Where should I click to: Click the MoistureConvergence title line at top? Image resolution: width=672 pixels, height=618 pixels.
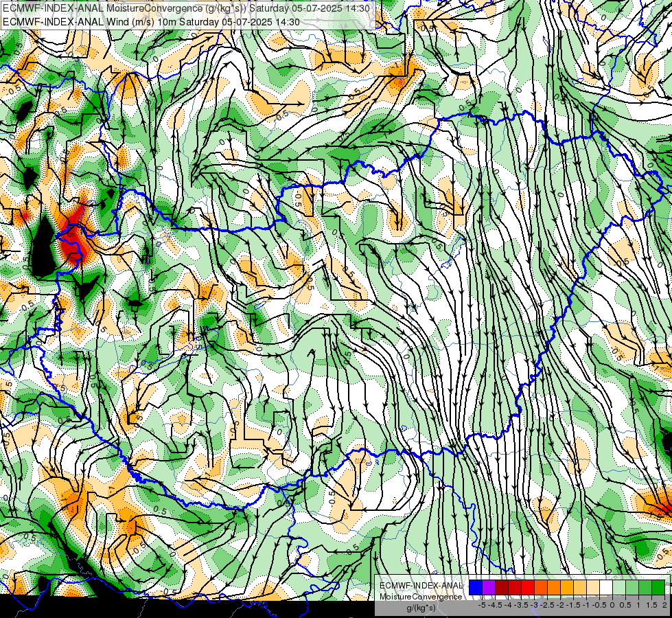coord(187,8)
